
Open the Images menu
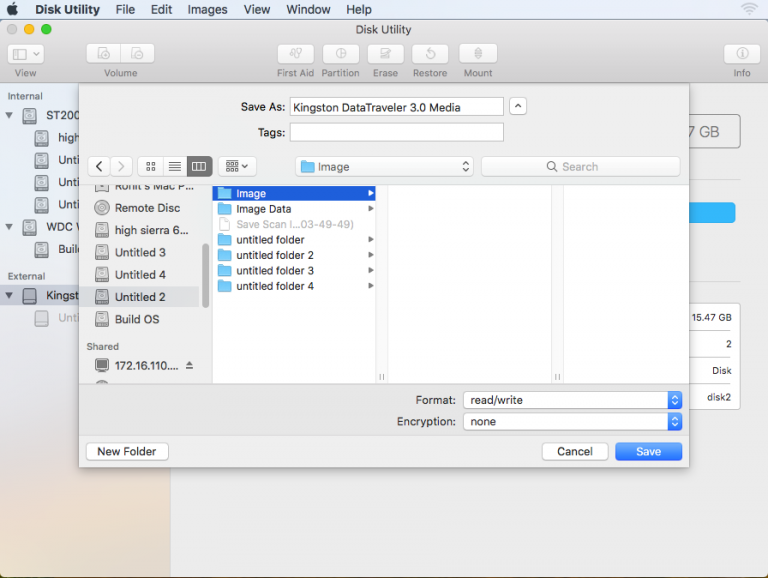pyautogui.click(x=207, y=9)
